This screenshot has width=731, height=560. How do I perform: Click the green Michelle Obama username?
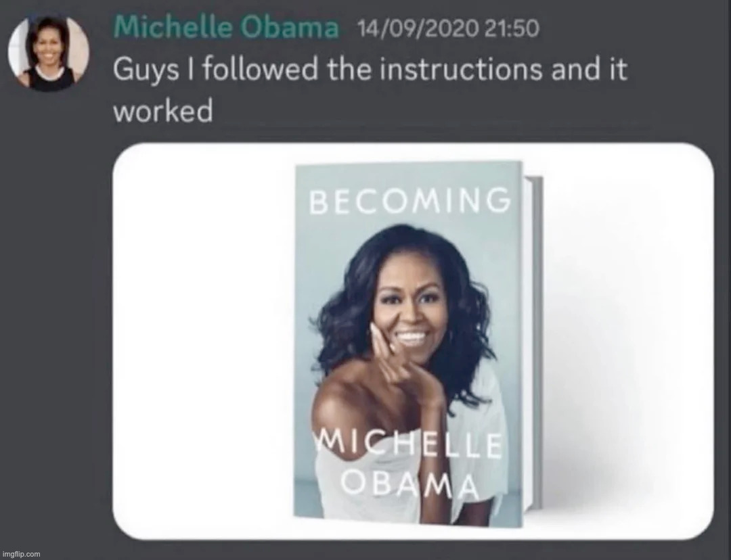(226, 28)
